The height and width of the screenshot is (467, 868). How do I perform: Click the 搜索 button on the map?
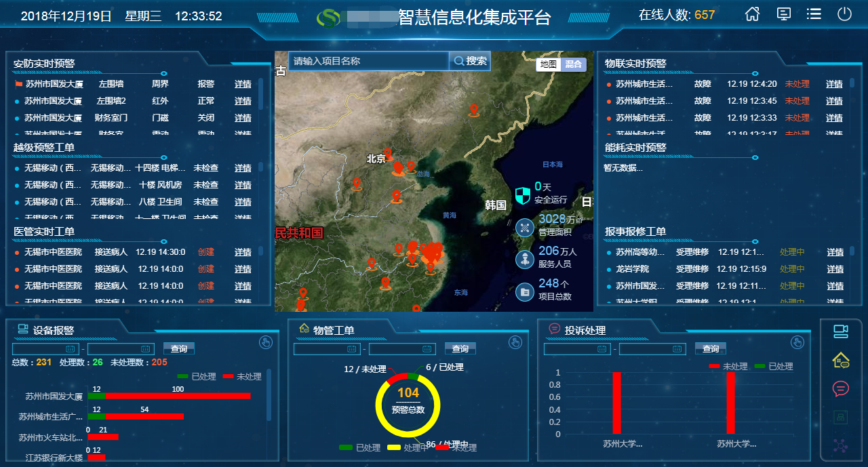(470, 61)
